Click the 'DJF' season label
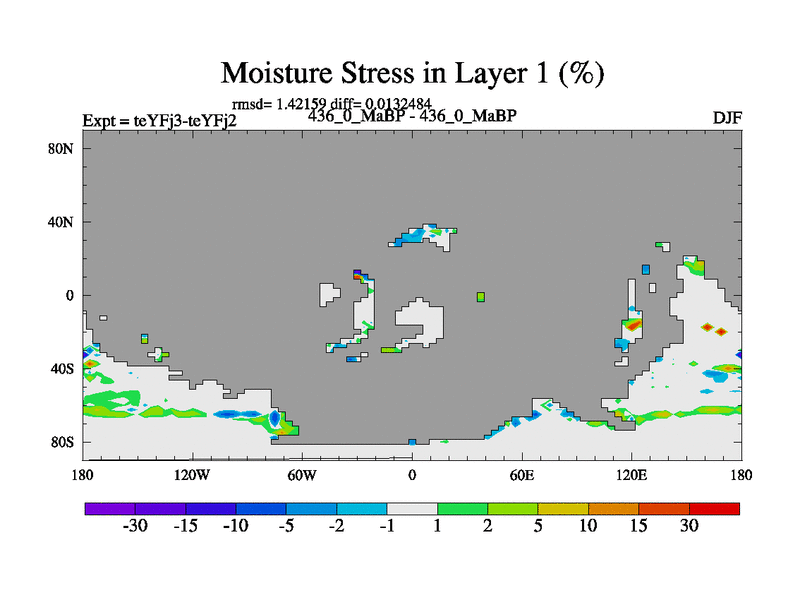 tap(726, 118)
